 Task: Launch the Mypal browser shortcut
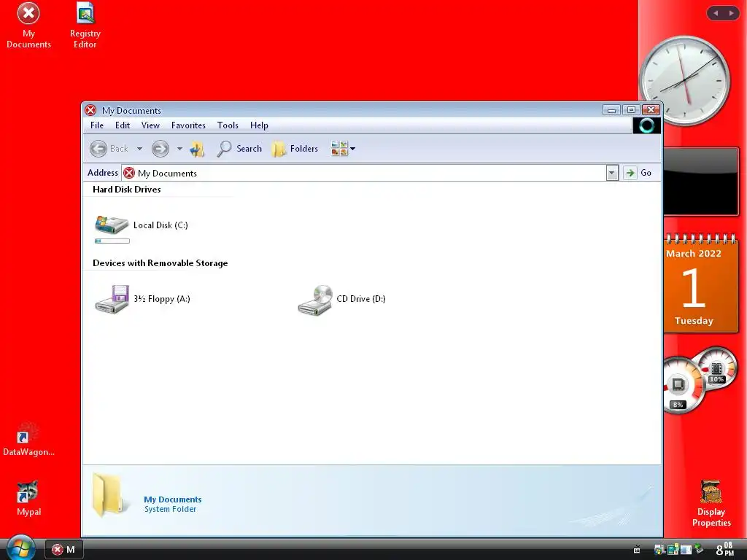coord(28,499)
